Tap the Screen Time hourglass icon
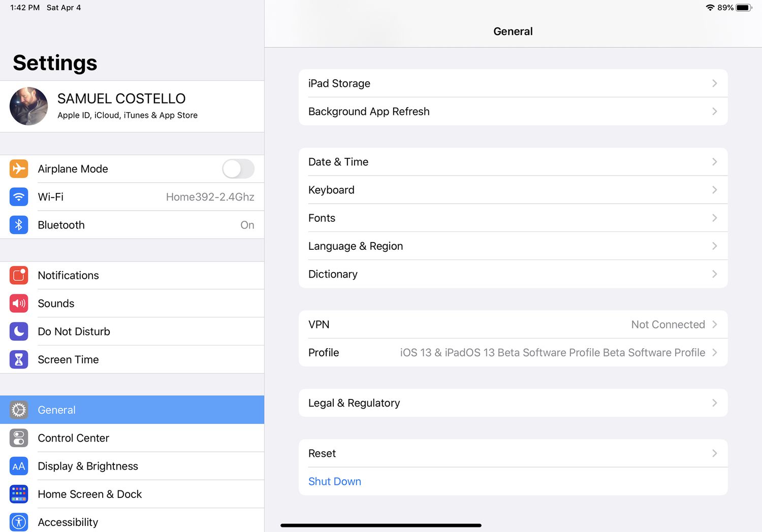 coord(19,359)
